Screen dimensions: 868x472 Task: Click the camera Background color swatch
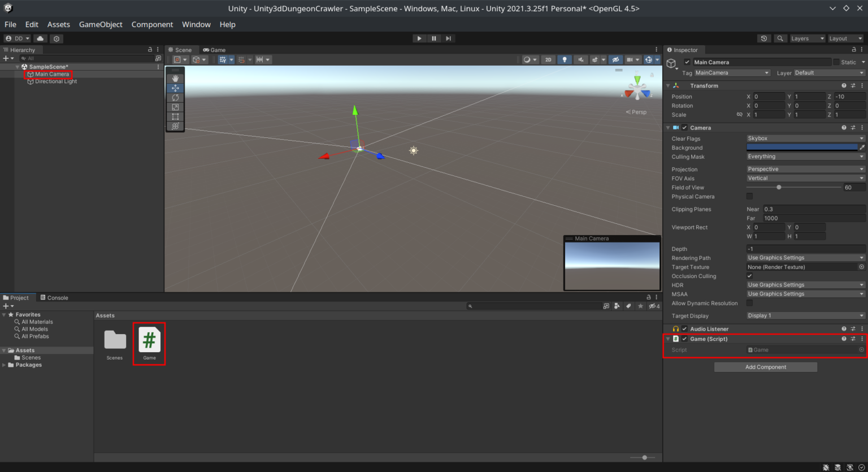[801, 147]
